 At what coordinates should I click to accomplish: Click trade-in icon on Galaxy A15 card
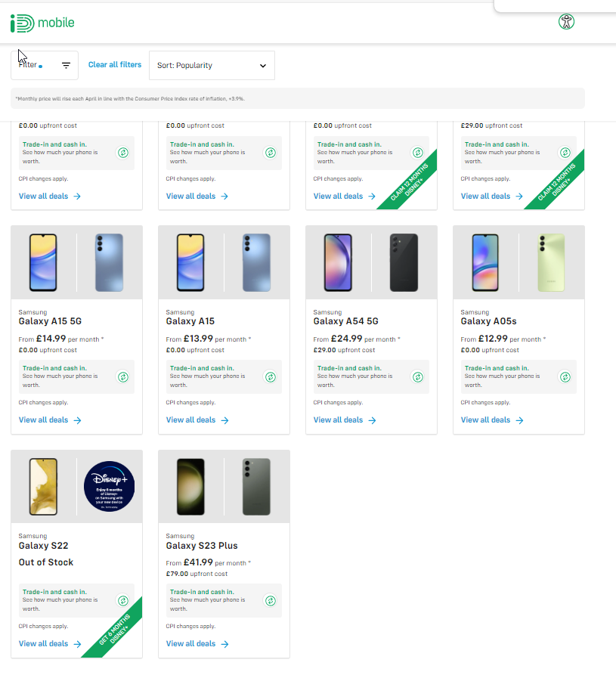tap(271, 377)
